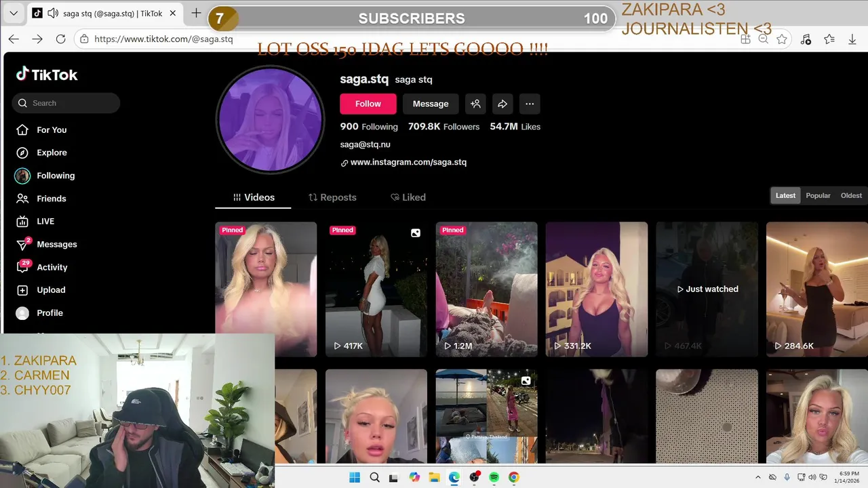
Task: Open the LIVE section
Action: [35, 221]
